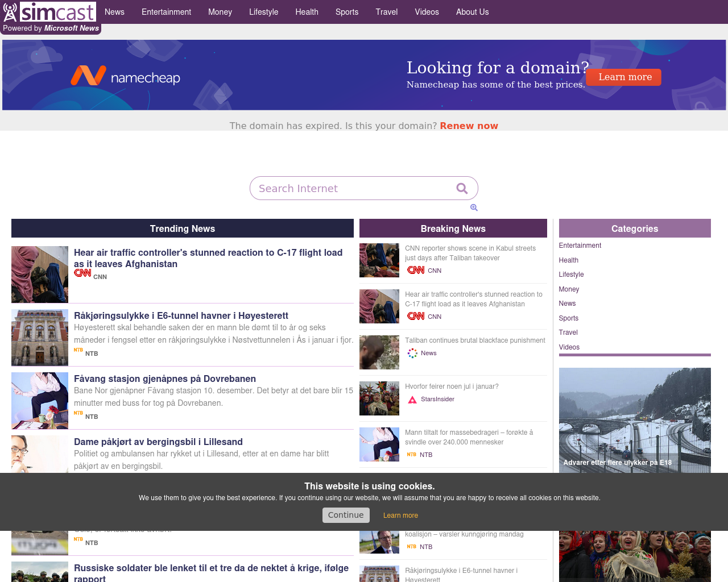Click NTB logo under Råkjøringsulykke trending story
Image resolution: width=728 pixels, height=582 pixels.
click(78, 350)
